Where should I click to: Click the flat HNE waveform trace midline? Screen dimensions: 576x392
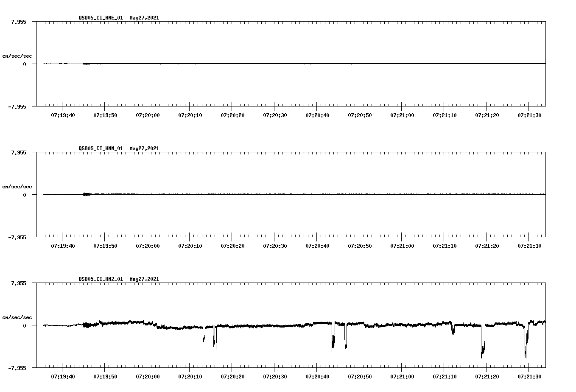point(297,64)
